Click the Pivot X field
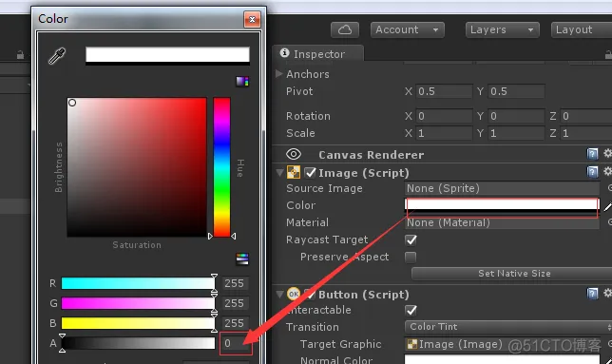The image size is (612, 364). point(444,91)
